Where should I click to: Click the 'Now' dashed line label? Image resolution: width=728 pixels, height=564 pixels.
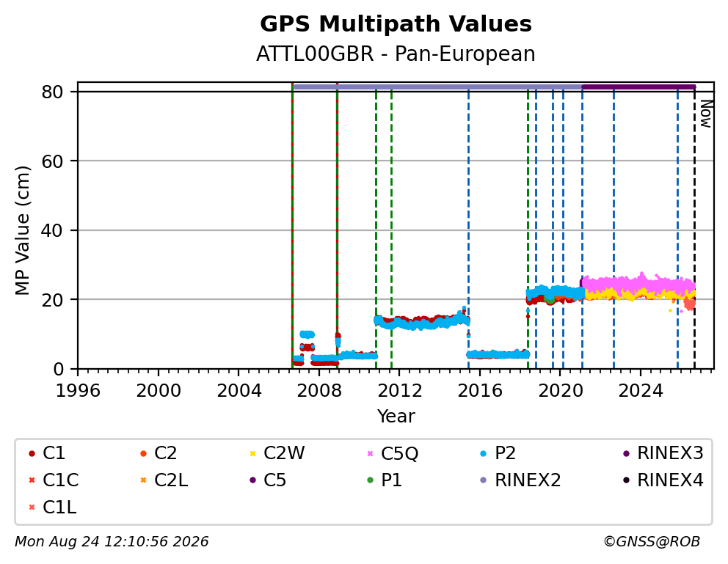point(706,114)
